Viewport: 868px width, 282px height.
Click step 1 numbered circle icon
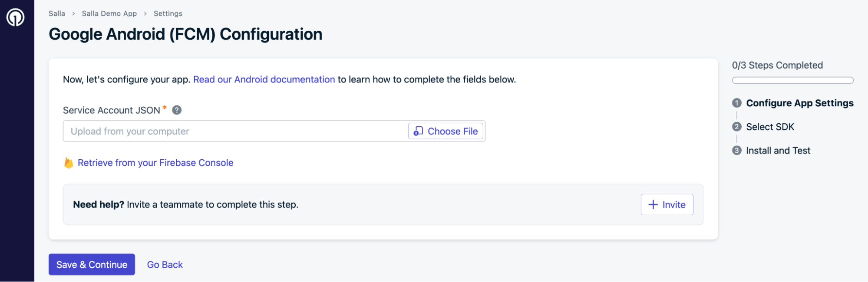pyautogui.click(x=737, y=103)
